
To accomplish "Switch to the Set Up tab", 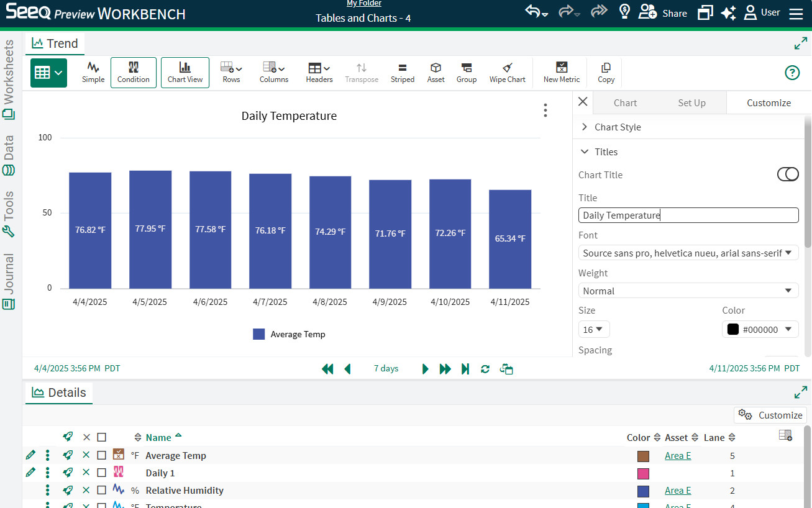I will point(691,103).
